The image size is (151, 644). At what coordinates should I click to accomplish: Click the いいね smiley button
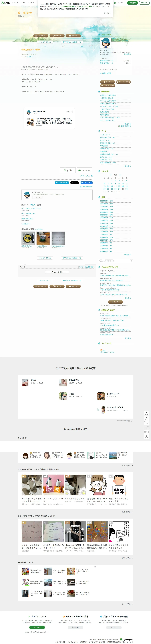(68, 171)
